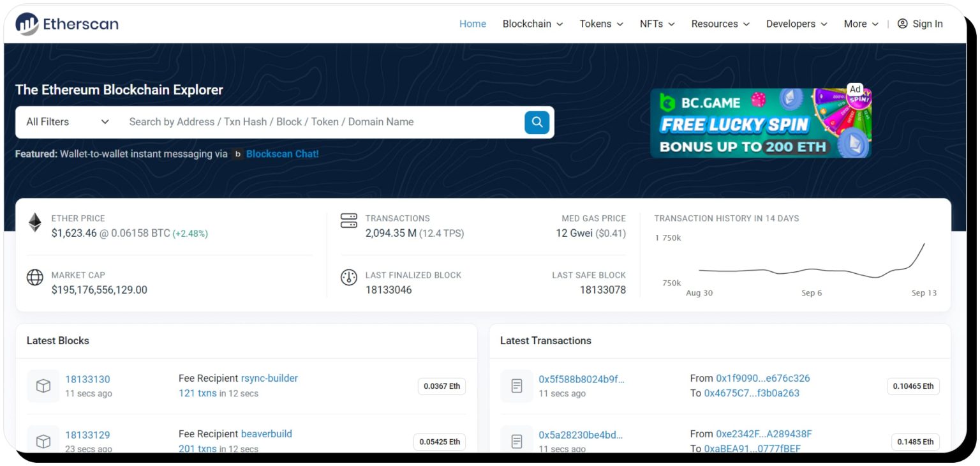Screen dimensions: 980x466
Task: Click the BC.GAME Free Lucky Spin ad banner
Action: point(760,123)
